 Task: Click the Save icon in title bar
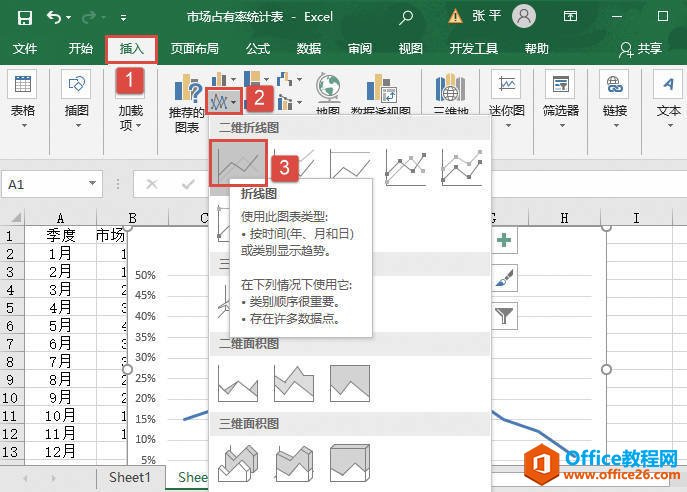25,18
